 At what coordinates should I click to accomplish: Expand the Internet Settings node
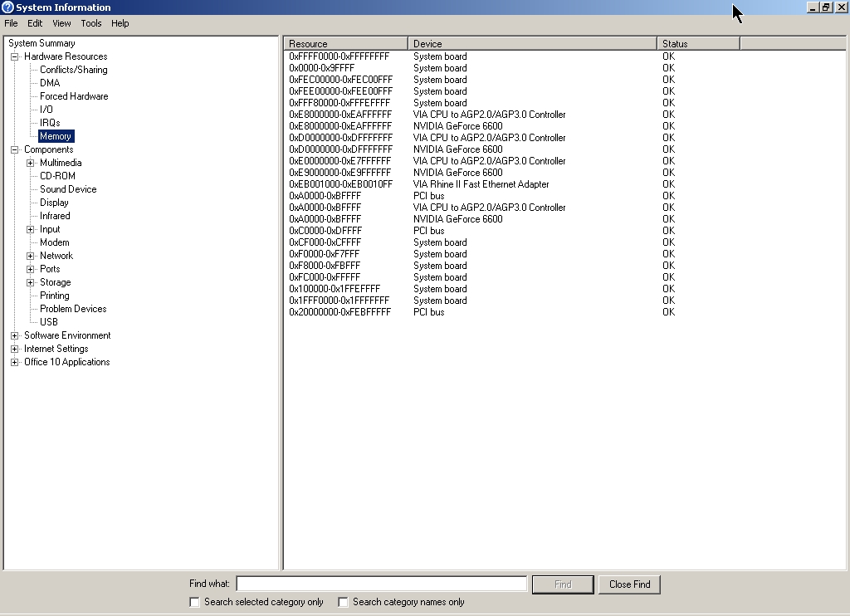click(x=15, y=349)
